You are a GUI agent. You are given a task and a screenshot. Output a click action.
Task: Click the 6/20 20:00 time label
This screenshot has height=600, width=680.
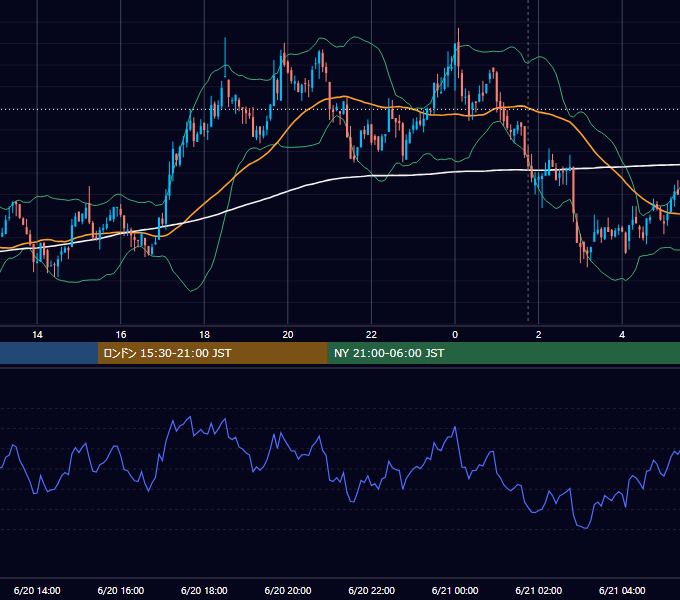point(288,590)
